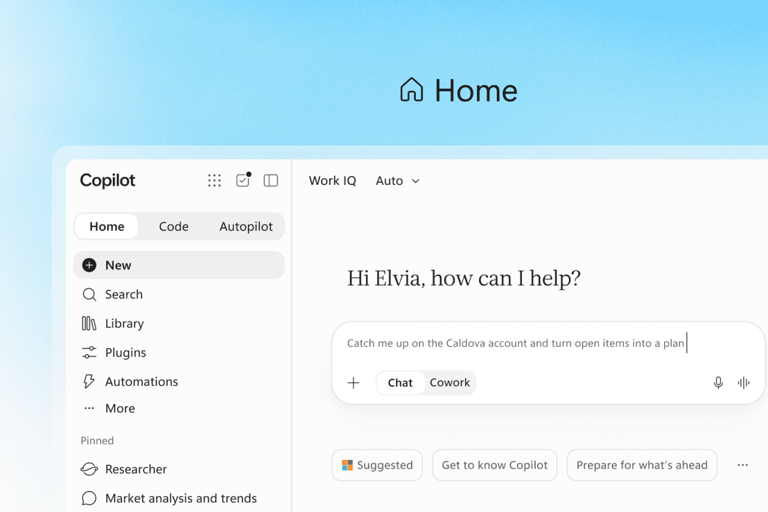Click the Automations lightning icon
The image size is (768, 512).
point(89,381)
